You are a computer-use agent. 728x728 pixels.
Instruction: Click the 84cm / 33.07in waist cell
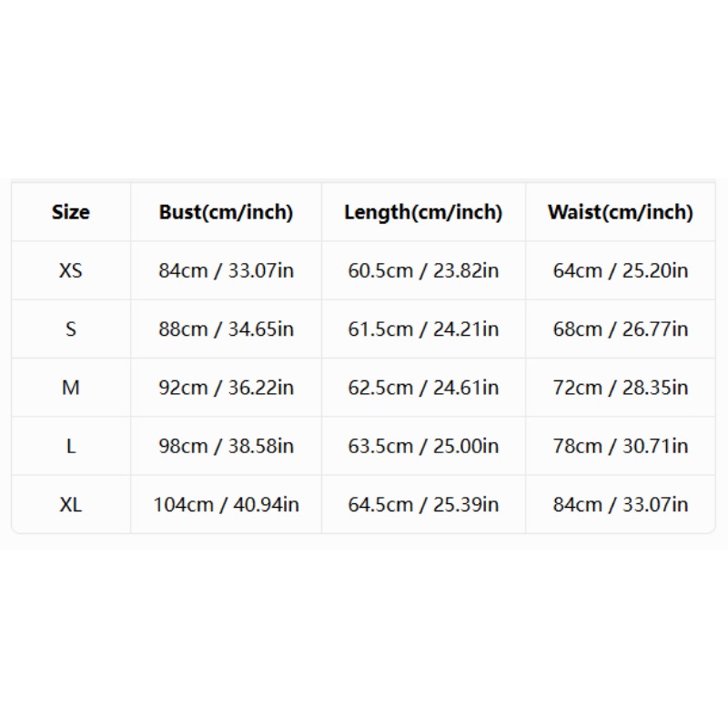pos(621,505)
